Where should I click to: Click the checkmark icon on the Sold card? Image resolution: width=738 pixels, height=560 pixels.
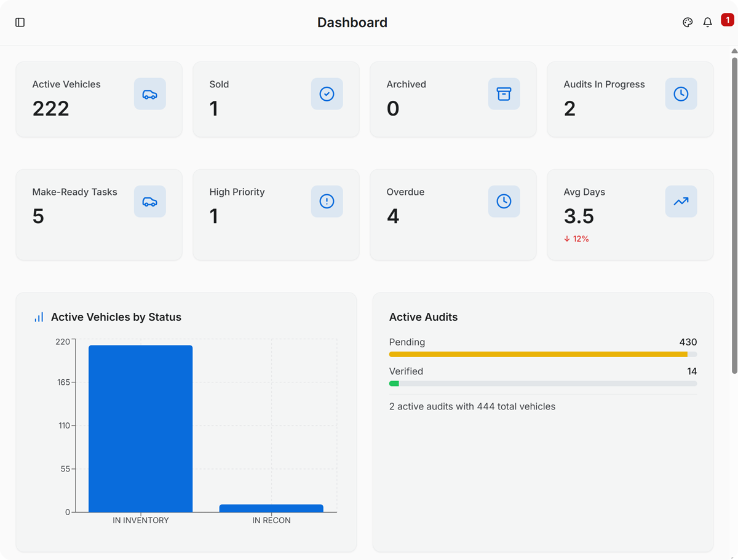[x=327, y=93]
